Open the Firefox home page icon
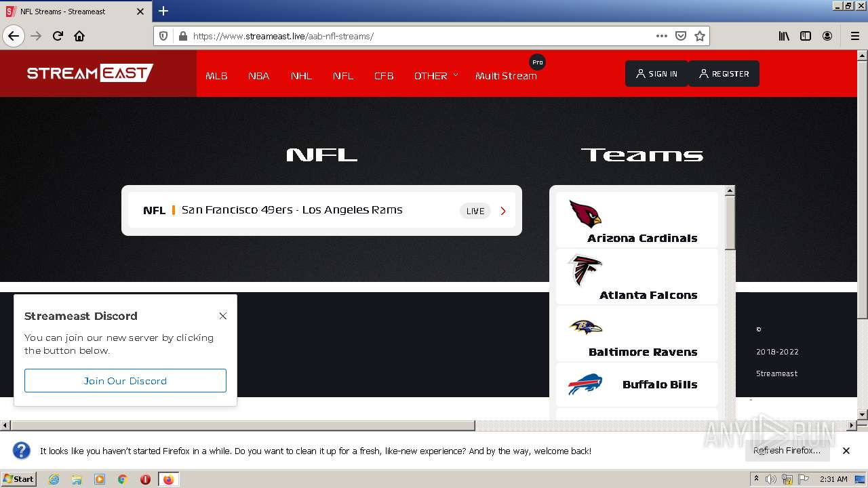The image size is (868, 488). pos(79,36)
